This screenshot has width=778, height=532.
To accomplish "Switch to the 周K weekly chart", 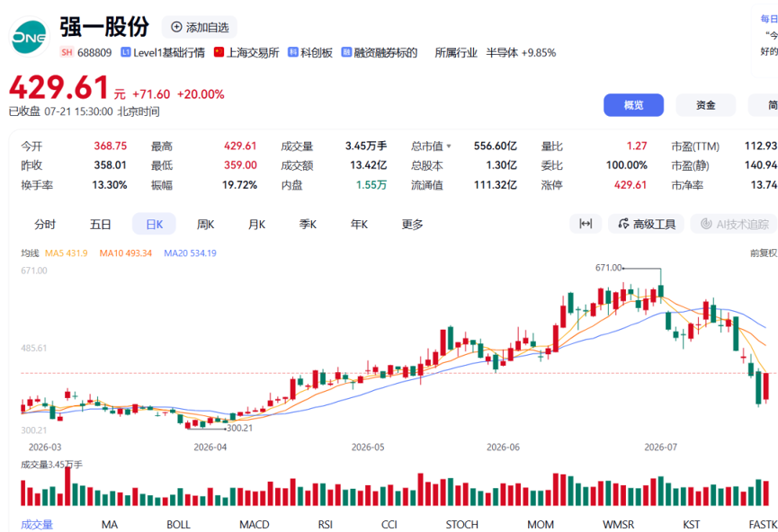I will (x=205, y=224).
